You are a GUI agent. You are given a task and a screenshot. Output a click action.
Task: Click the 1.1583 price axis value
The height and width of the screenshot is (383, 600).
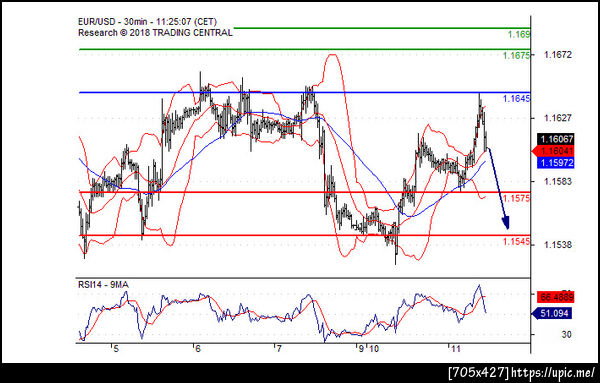[x=558, y=181]
